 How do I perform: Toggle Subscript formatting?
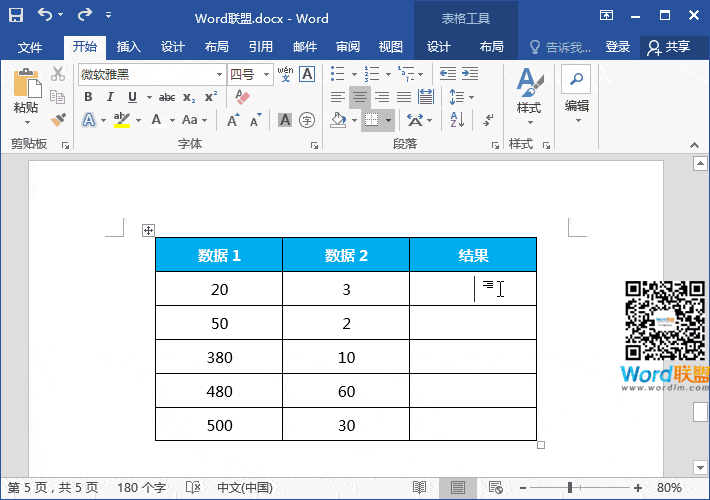pos(189,97)
